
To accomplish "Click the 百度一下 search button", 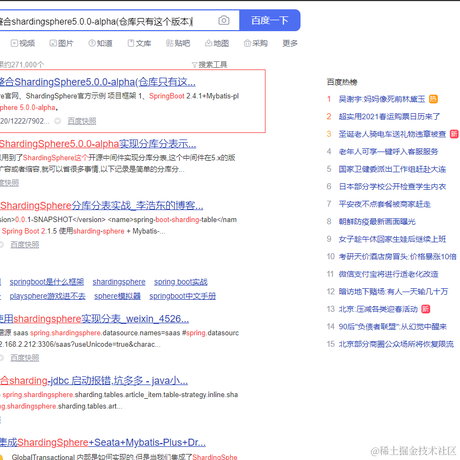I will click(x=270, y=20).
